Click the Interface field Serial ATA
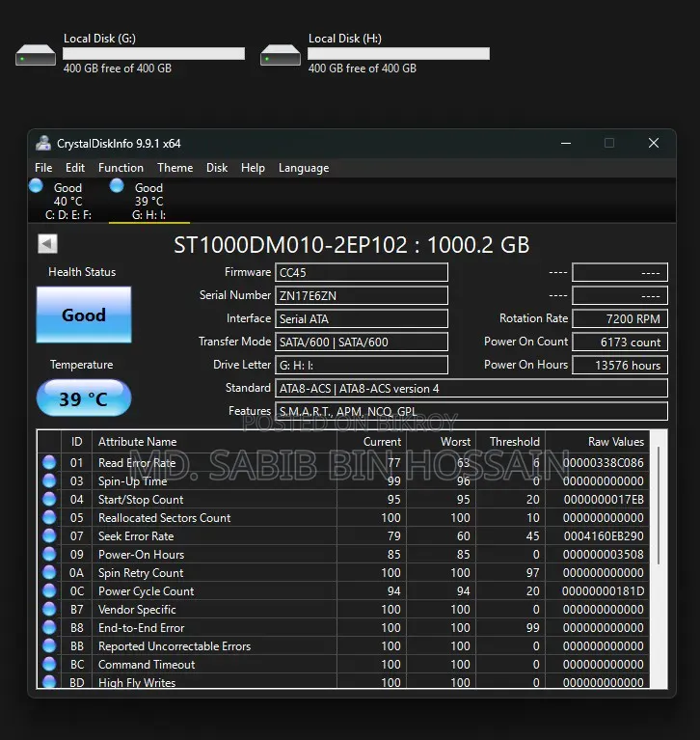Image resolution: width=700 pixels, height=740 pixels. (x=362, y=318)
